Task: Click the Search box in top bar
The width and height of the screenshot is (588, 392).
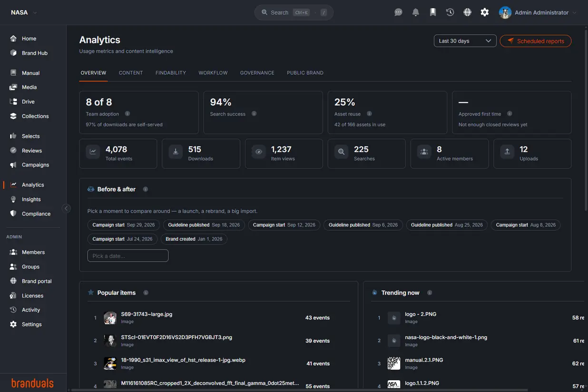Action: tap(294, 12)
